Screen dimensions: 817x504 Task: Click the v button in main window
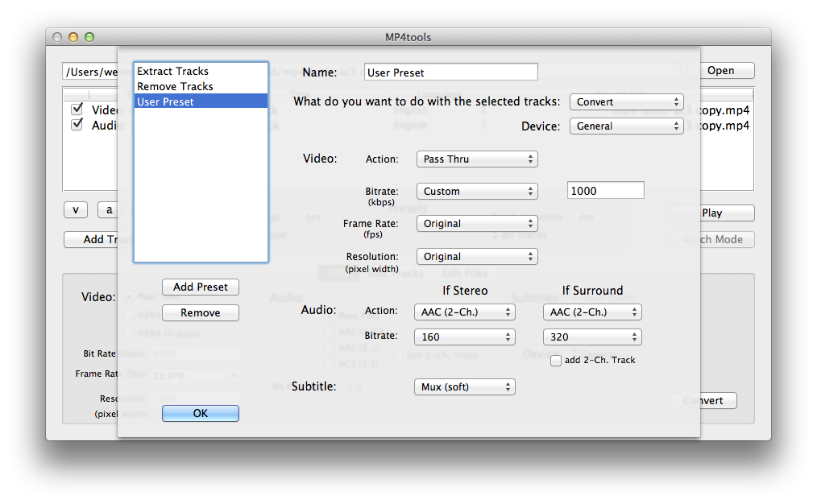point(76,210)
